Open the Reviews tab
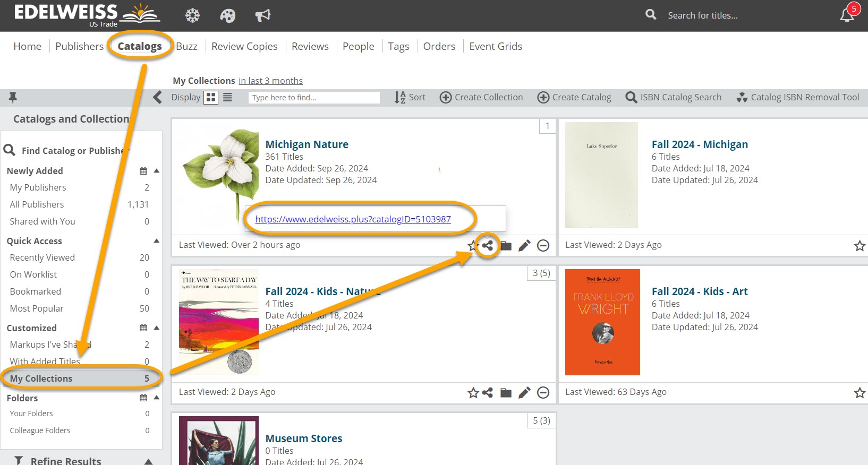Viewport: 868px width, 465px height. [x=310, y=46]
